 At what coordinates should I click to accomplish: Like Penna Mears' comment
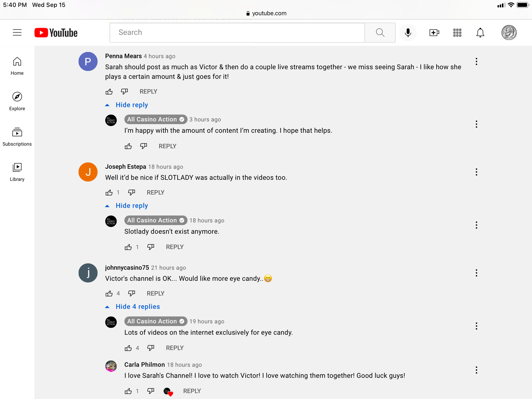click(109, 92)
